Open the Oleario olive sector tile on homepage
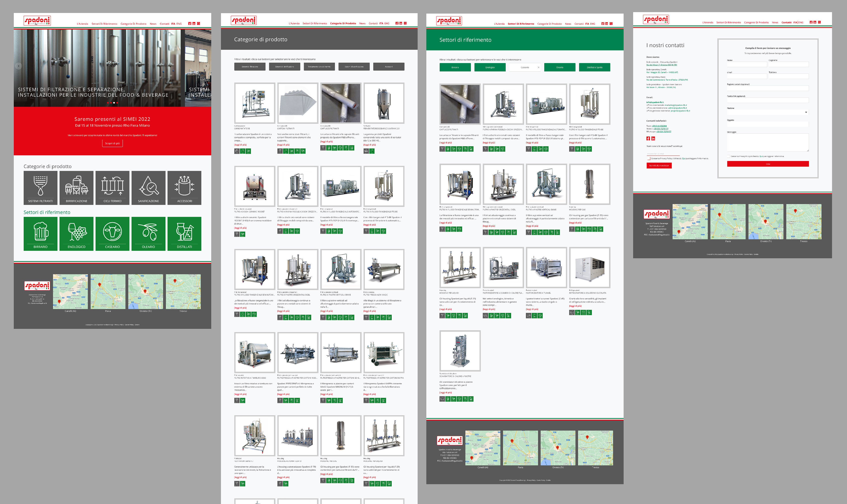 (x=148, y=234)
